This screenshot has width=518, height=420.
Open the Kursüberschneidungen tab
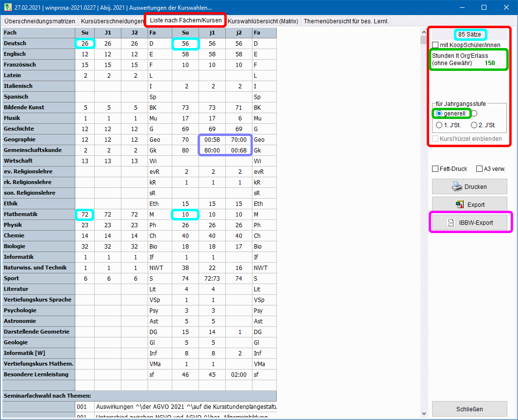tap(112, 21)
